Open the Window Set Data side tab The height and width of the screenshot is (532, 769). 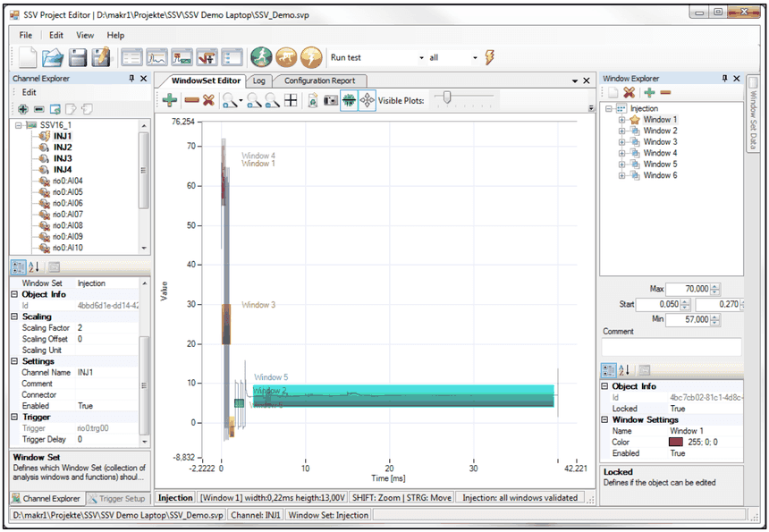point(753,115)
